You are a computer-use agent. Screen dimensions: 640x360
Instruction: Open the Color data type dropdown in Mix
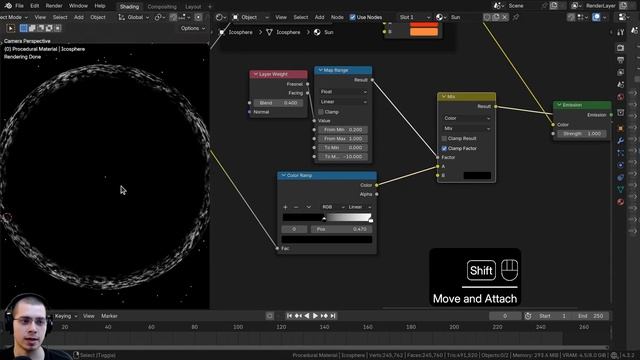[467, 118]
